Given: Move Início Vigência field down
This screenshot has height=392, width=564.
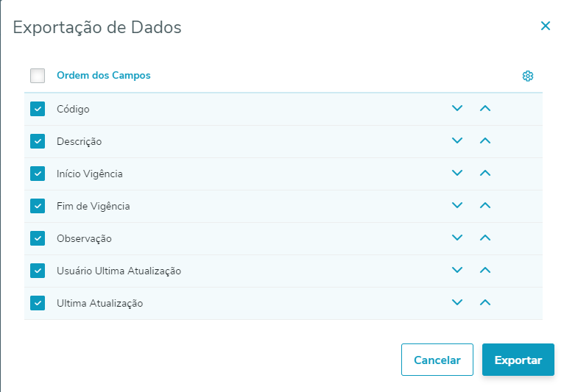Looking at the screenshot, I should click(x=457, y=174).
